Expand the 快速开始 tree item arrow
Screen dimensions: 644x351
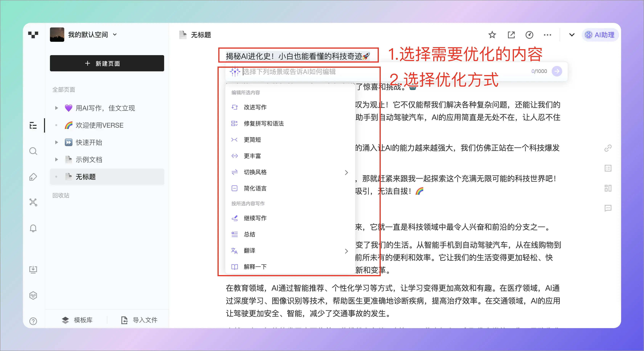click(56, 142)
